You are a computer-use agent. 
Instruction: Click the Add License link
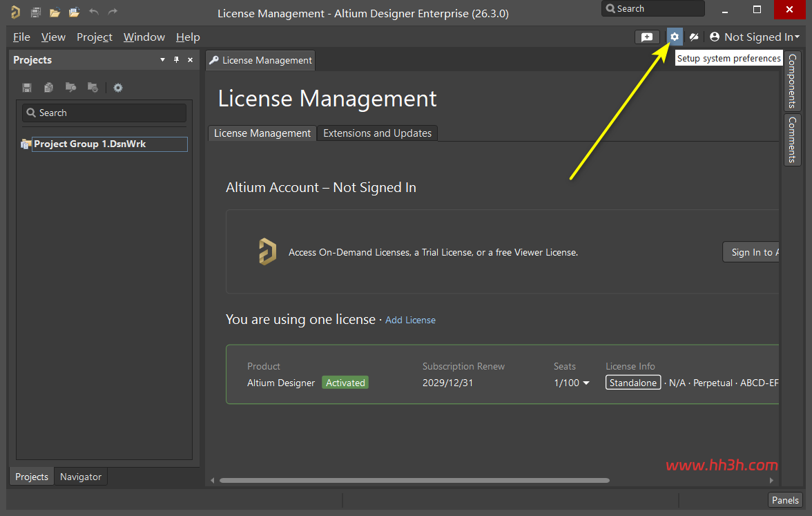[x=410, y=321]
